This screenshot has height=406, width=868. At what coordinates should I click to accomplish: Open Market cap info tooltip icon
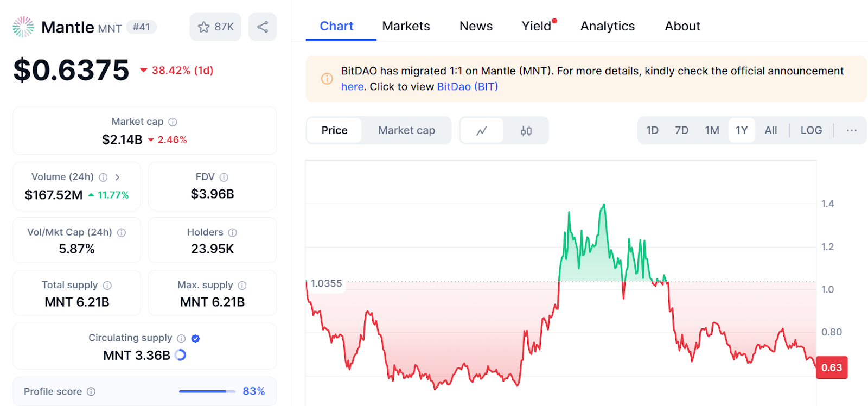pyautogui.click(x=173, y=122)
